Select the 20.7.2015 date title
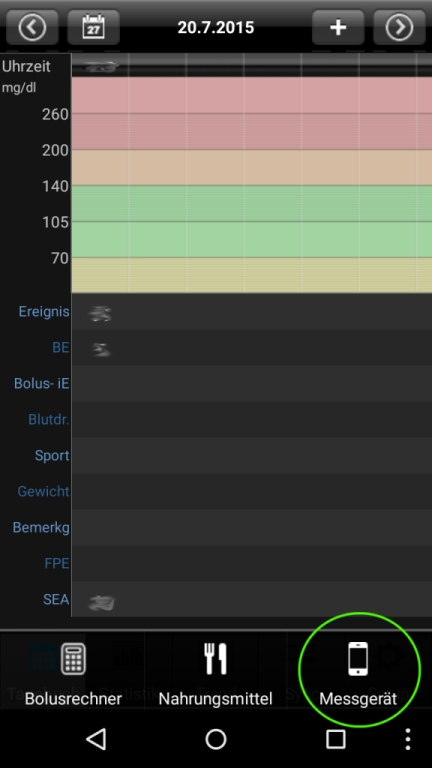 click(x=216, y=27)
